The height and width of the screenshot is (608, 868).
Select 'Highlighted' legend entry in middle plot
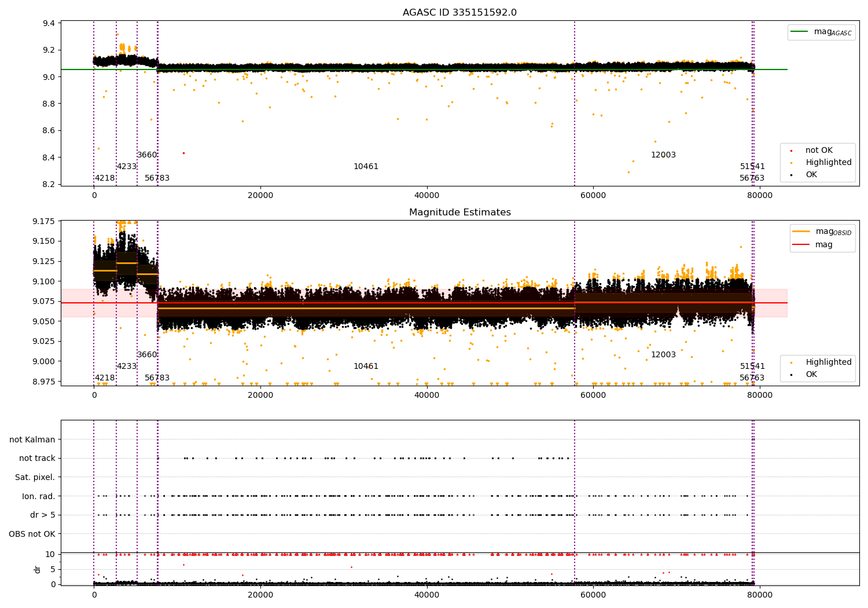tap(828, 362)
